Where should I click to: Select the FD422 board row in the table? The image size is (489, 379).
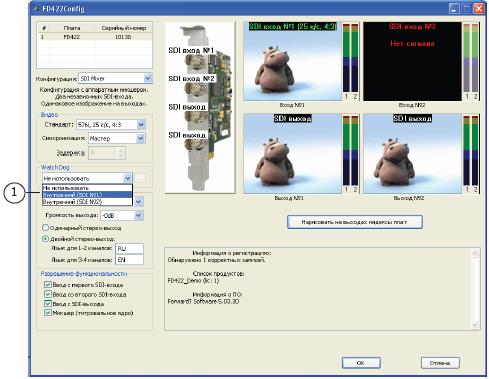point(94,37)
